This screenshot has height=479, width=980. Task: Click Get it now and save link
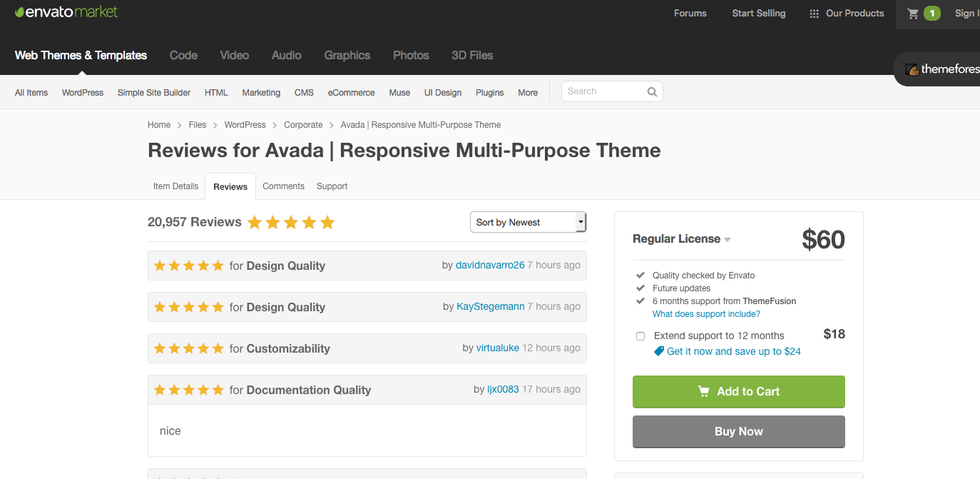coord(734,351)
